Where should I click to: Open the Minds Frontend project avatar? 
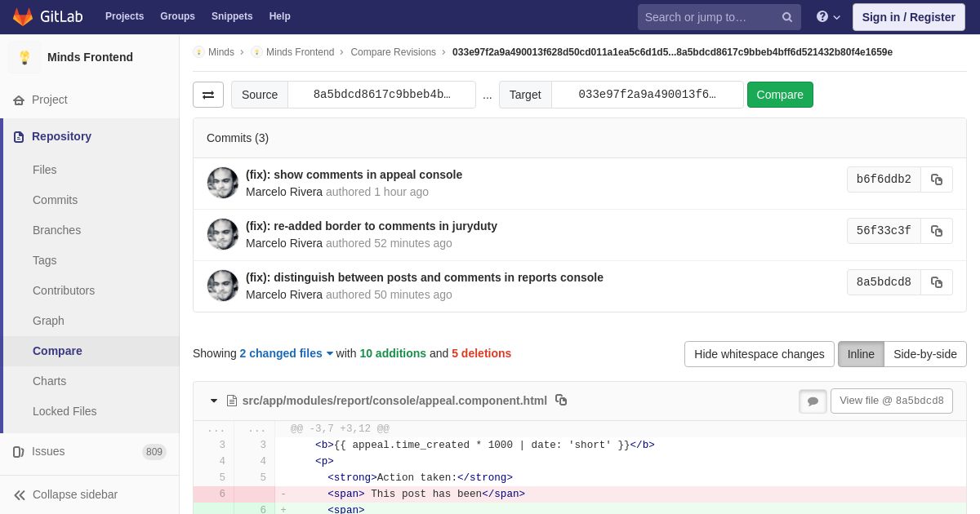pyautogui.click(x=24, y=57)
